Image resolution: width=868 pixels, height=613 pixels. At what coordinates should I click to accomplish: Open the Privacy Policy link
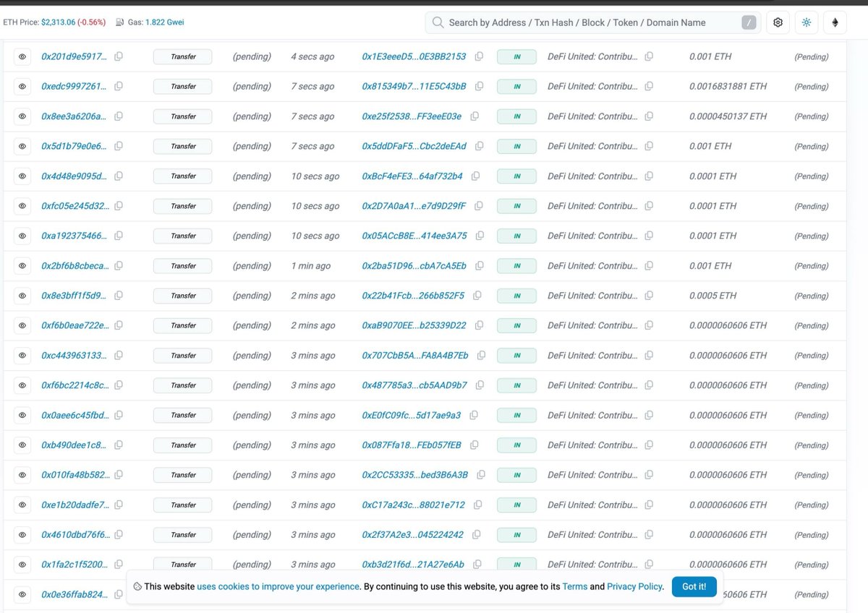(x=634, y=586)
